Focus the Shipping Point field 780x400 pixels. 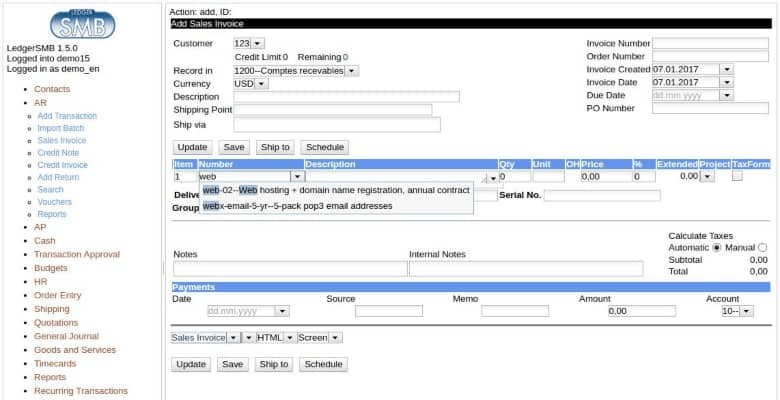click(333, 110)
